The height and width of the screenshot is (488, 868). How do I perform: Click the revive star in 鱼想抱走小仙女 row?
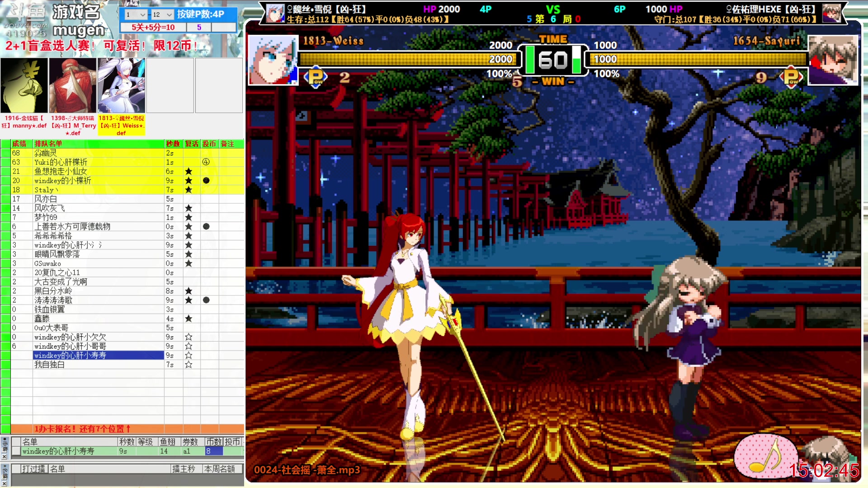point(189,171)
